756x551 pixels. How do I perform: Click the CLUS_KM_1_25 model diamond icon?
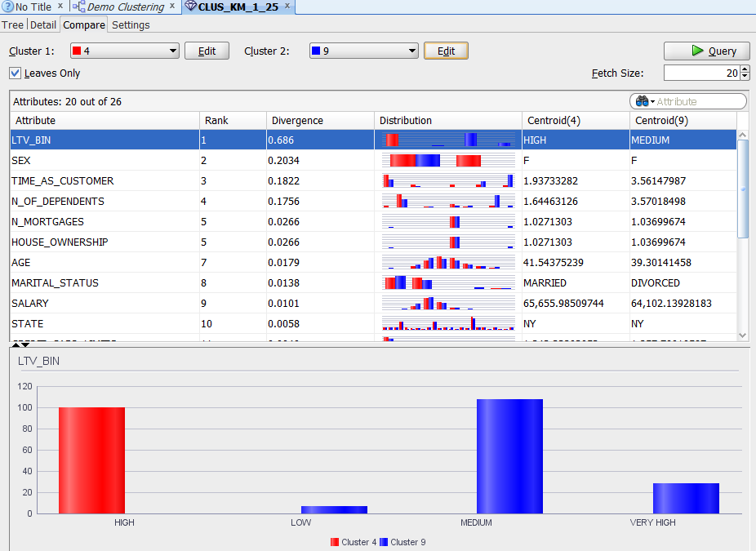(x=190, y=7)
